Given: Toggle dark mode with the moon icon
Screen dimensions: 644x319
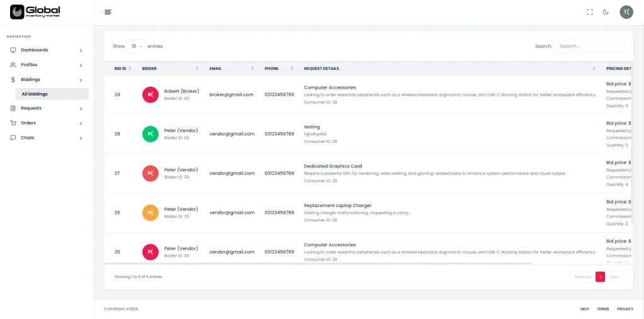Looking at the screenshot, I should (606, 12).
